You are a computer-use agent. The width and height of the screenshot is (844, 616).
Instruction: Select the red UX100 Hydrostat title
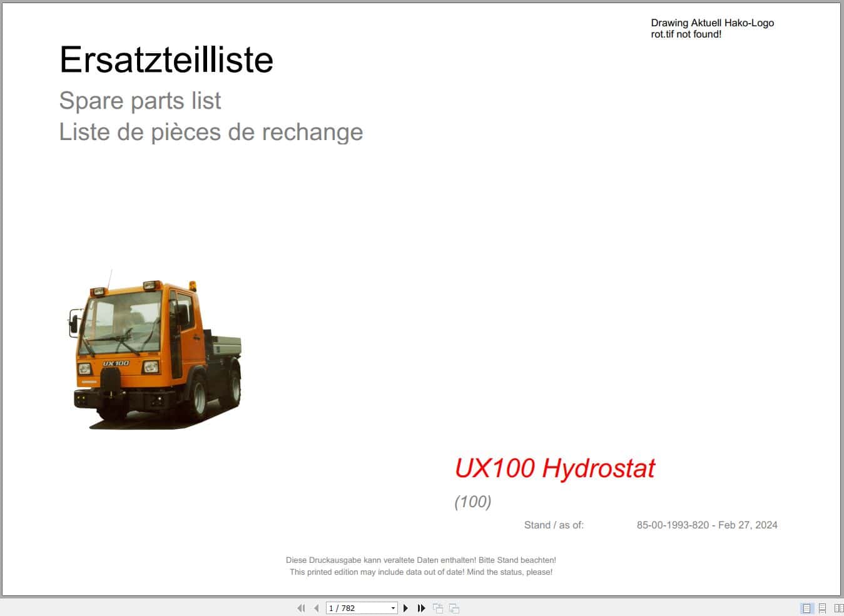[556, 468]
